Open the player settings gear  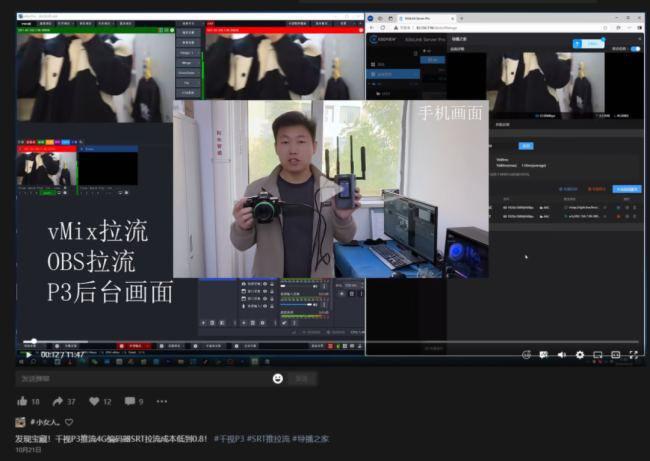tap(580, 355)
